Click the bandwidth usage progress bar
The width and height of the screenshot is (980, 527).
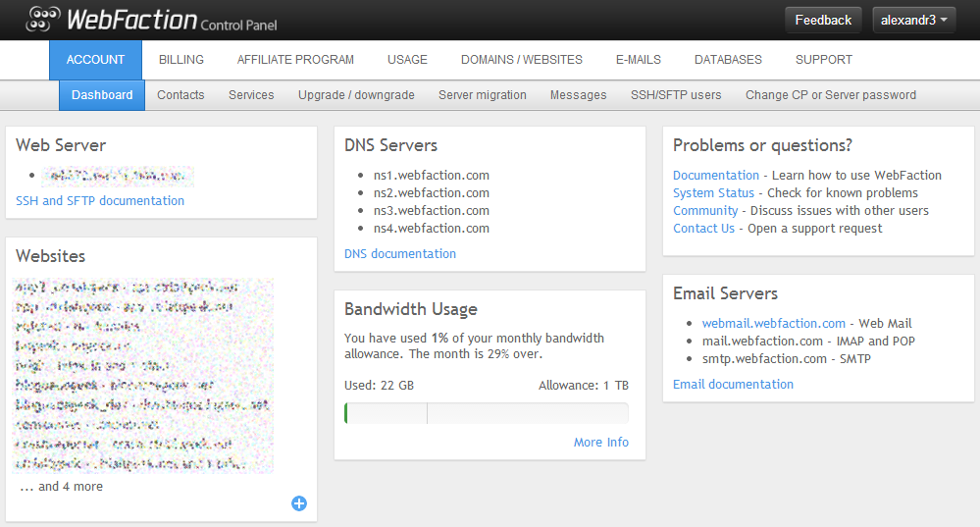click(x=487, y=413)
